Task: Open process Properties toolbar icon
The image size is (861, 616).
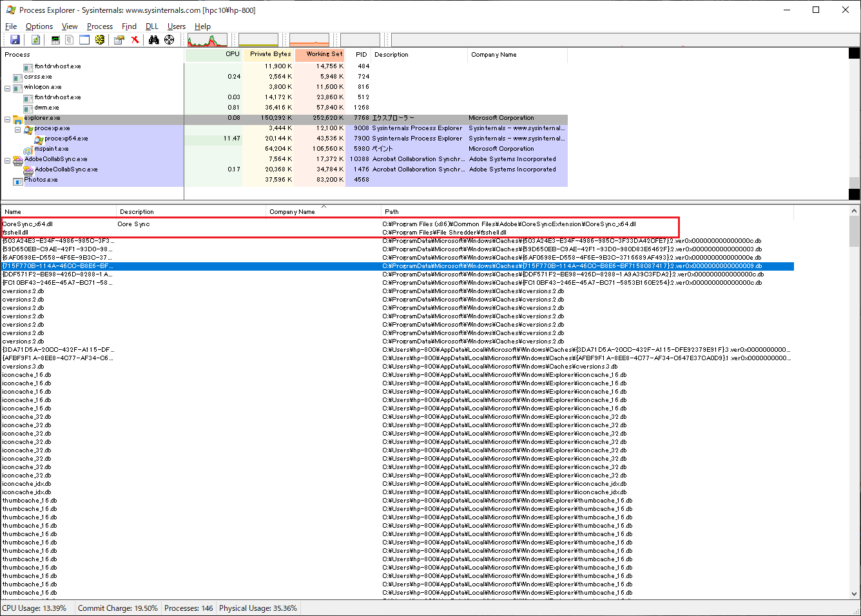Action: click(x=119, y=40)
